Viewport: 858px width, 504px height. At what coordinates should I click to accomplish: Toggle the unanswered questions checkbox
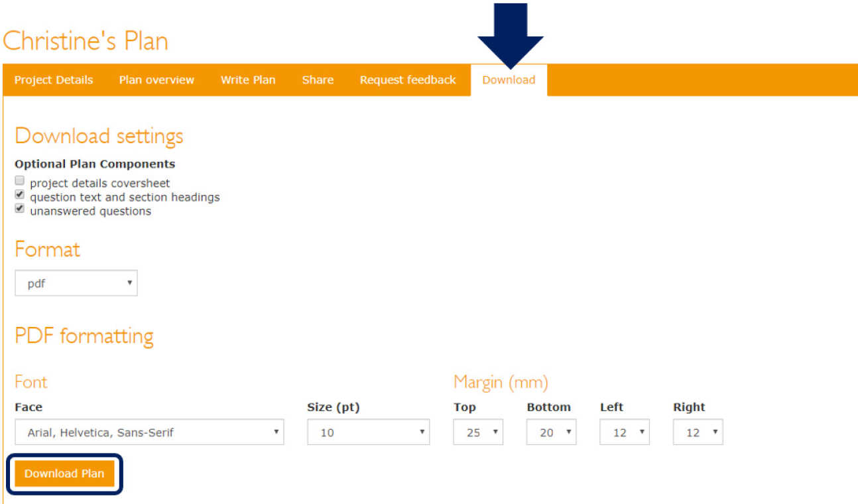[x=20, y=210]
